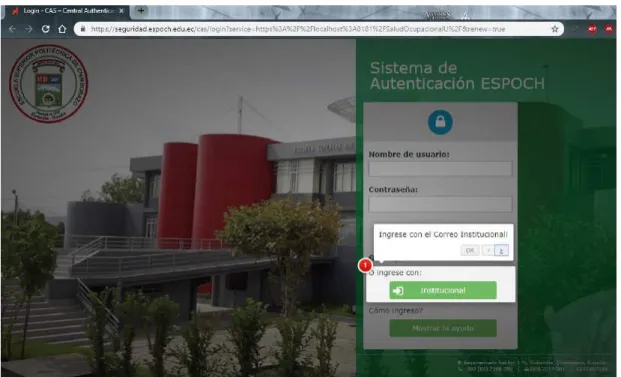Click the 'Cómo ingreso?' label
This screenshot has width=621, height=377.
coord(396,310)
